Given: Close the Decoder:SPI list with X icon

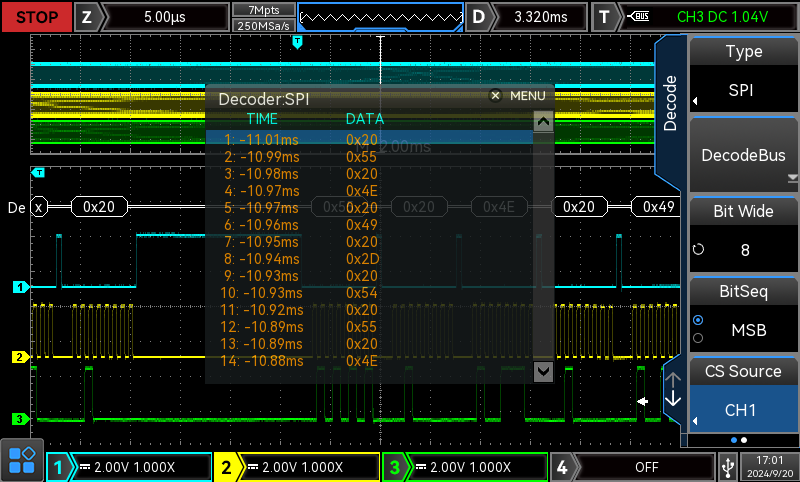Looking at the screenshot, I should pyautogui.click(x=495, y=95).
